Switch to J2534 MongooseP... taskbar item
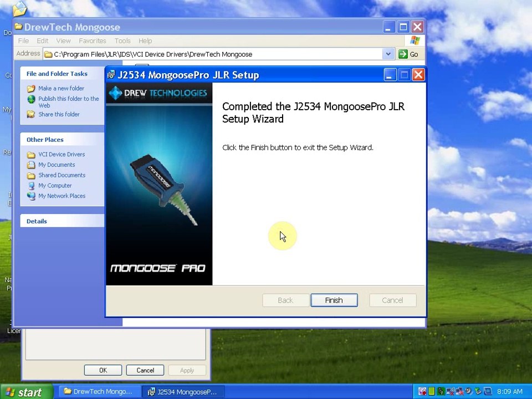This screenshot has height=399, width=532. point(183,392)
